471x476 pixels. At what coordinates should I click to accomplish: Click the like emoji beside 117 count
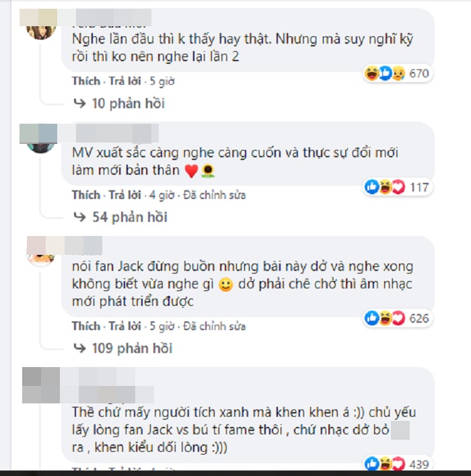[x=371, y=187]
